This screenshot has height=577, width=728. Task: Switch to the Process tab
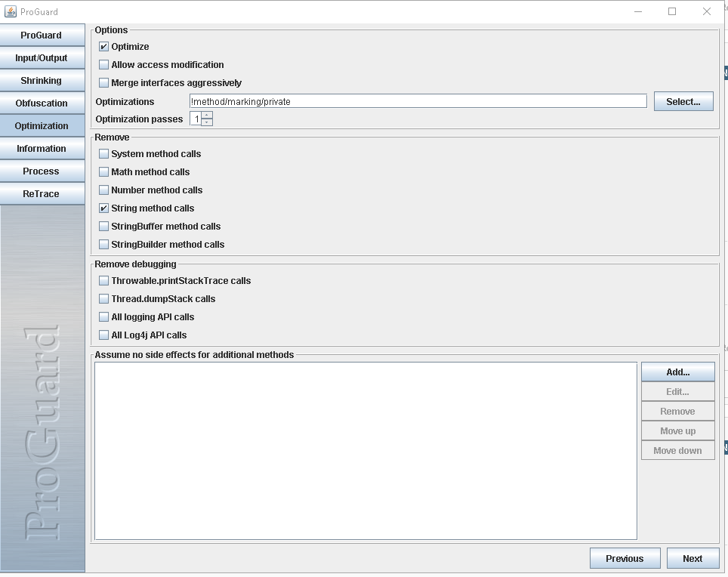(42, 171)
